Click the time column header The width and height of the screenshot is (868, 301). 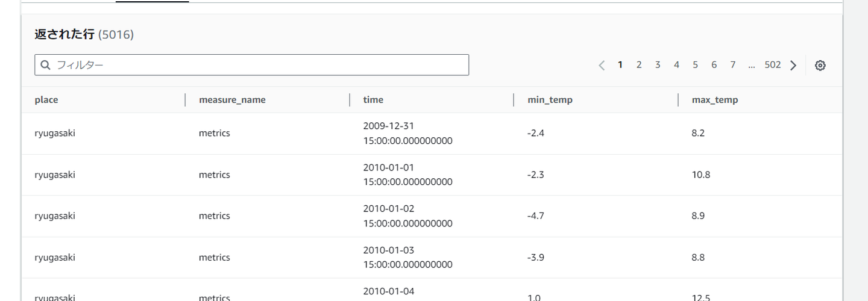click(x=373, y=100)
